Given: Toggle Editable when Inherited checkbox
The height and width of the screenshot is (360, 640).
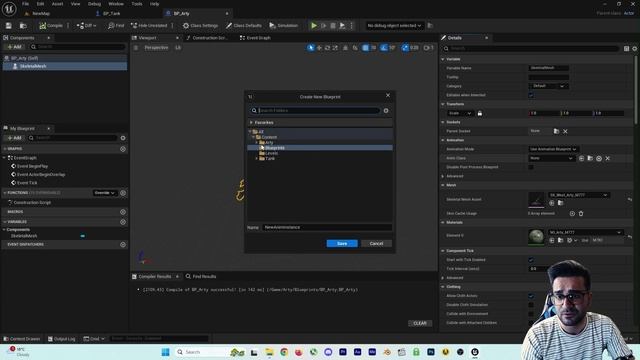Looking at the screenshot, I should pos(531,95).
